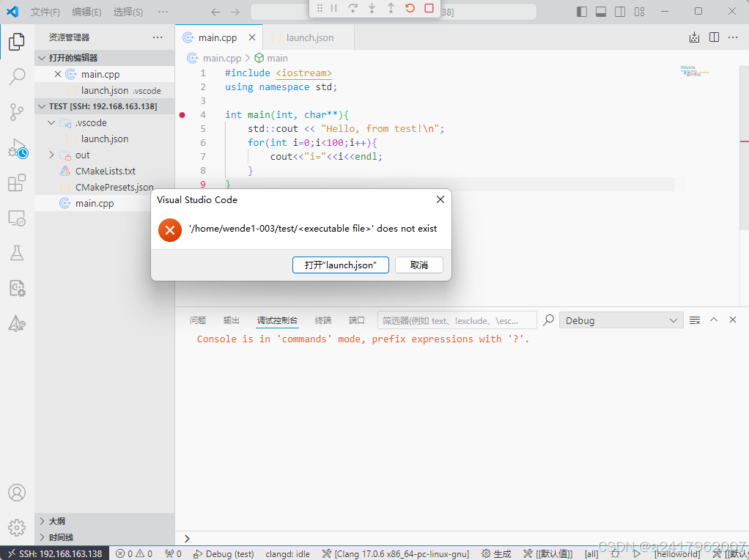Maximize the panel size chevron
Viewport: 749px width, 560px height.
[x=714, y=320]
